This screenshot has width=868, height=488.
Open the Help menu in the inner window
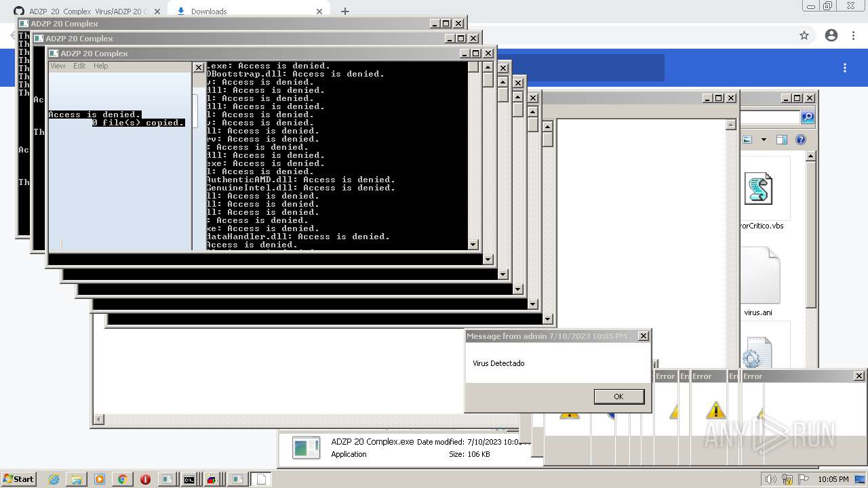pyautogui.click(x=101, y=66)
